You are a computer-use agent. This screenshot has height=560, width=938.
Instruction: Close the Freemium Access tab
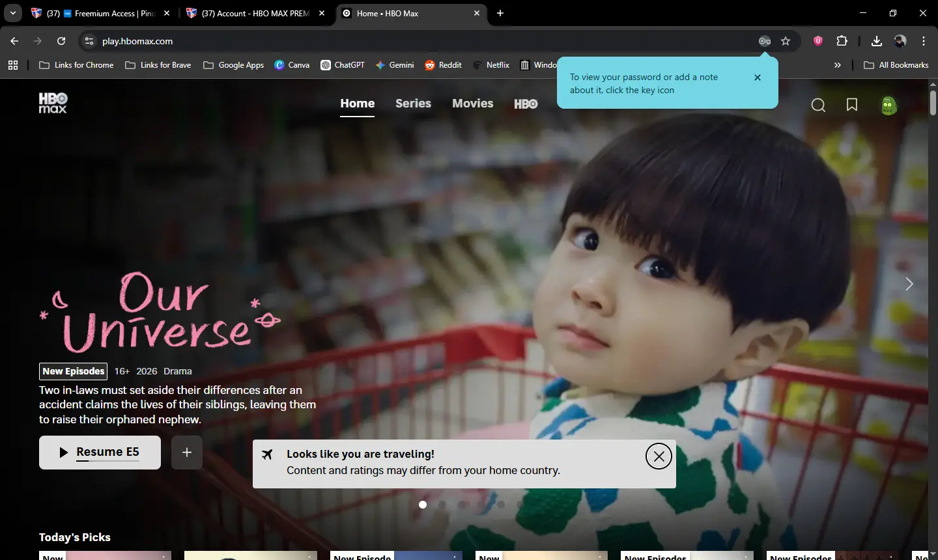(x=167, y=13)
